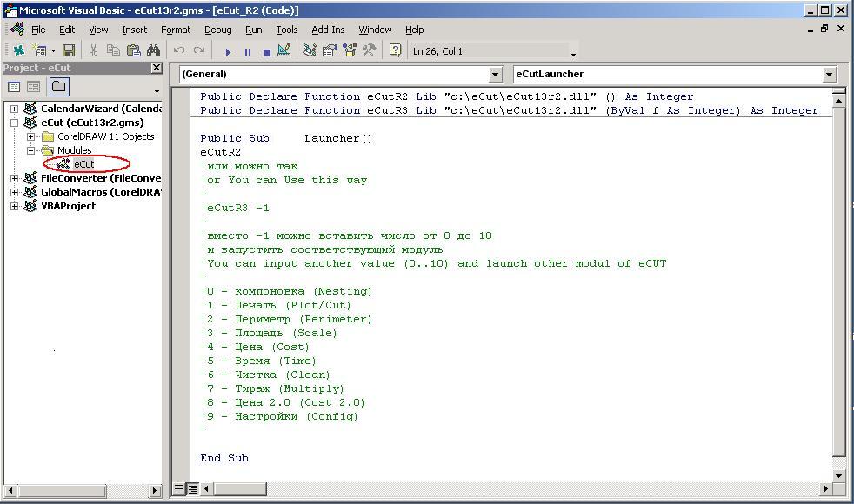The height and width of the screenshot is (504, 854).
Task: Expand the FileConverter project node
Action: [14, 178]
